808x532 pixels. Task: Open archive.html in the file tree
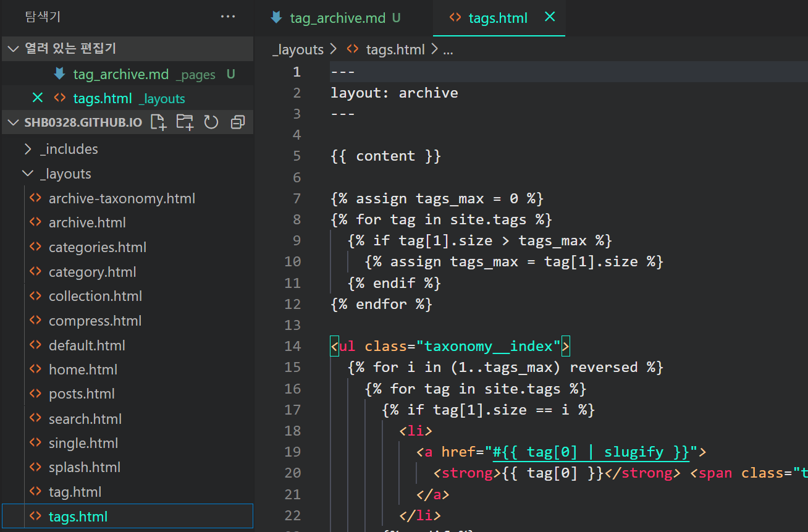pos(87,222)
